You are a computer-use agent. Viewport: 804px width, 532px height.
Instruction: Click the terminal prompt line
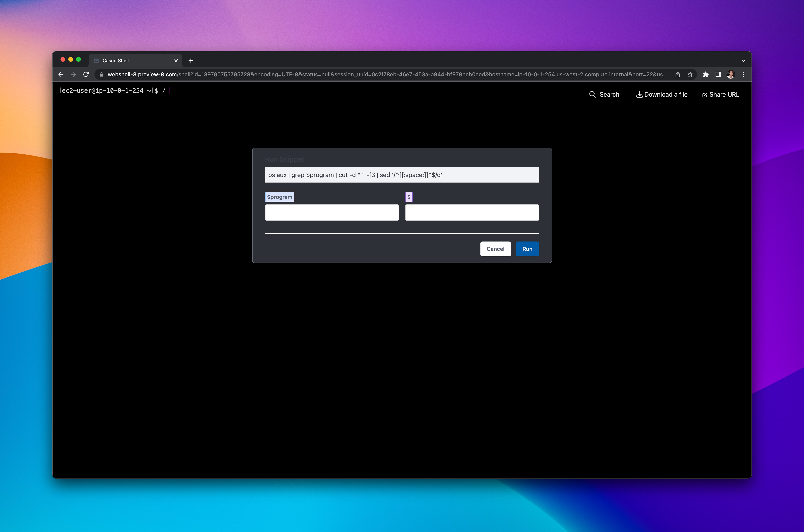click(x=114, y=91)
